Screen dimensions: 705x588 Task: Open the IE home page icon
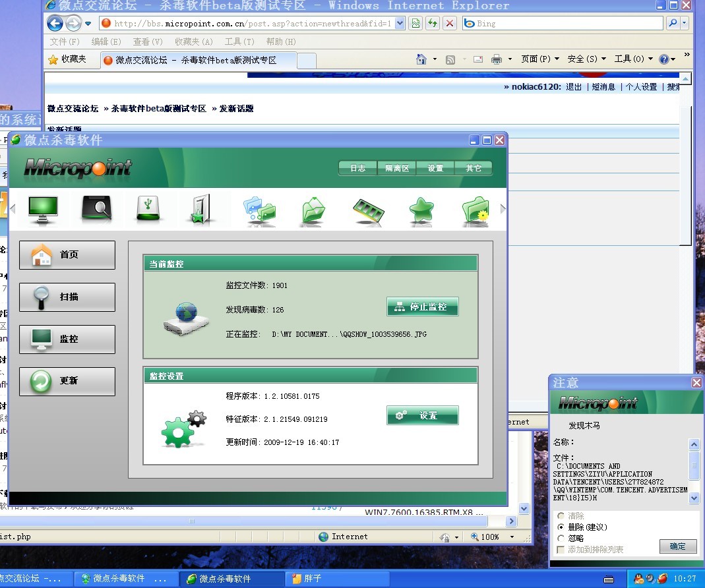tap(421, 59)
